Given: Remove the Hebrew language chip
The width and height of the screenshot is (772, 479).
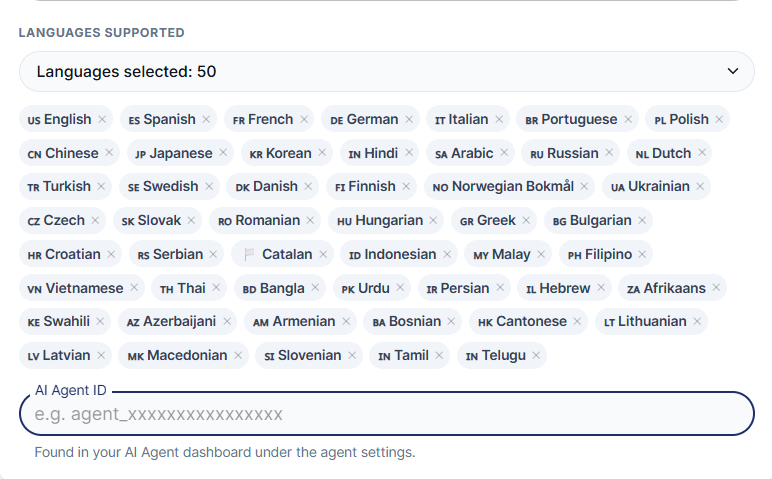Looking at the screenshot, I should (601, 287).
